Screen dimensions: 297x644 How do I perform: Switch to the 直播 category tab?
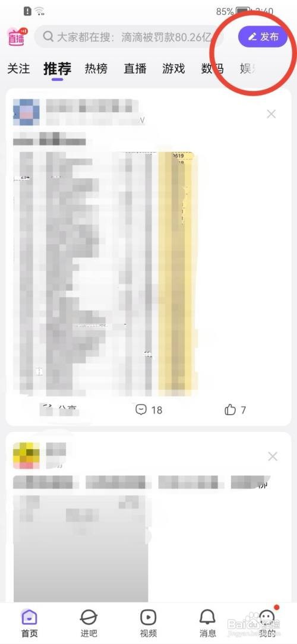pos(135,68)
